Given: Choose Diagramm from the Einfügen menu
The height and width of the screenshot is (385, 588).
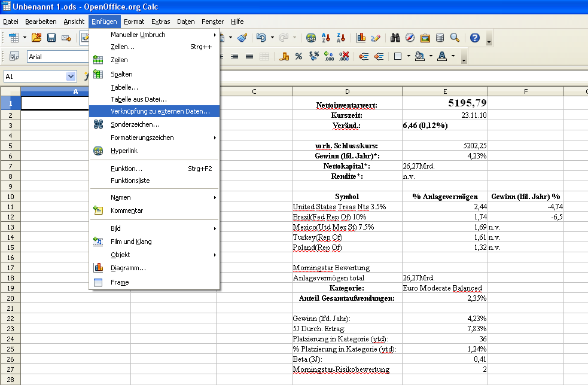Looking at the screenshot, I should click(x=128, y=268).
